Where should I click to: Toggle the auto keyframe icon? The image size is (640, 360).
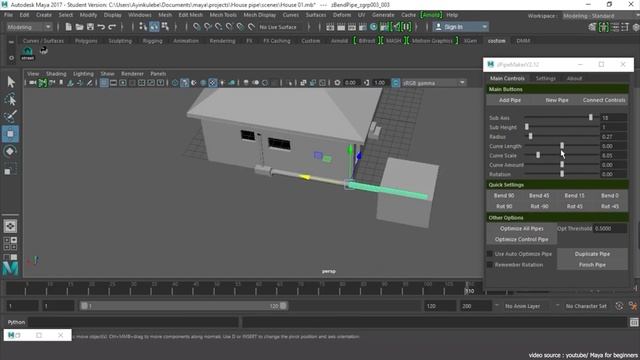pyautogui.click(x=619, y=306)
